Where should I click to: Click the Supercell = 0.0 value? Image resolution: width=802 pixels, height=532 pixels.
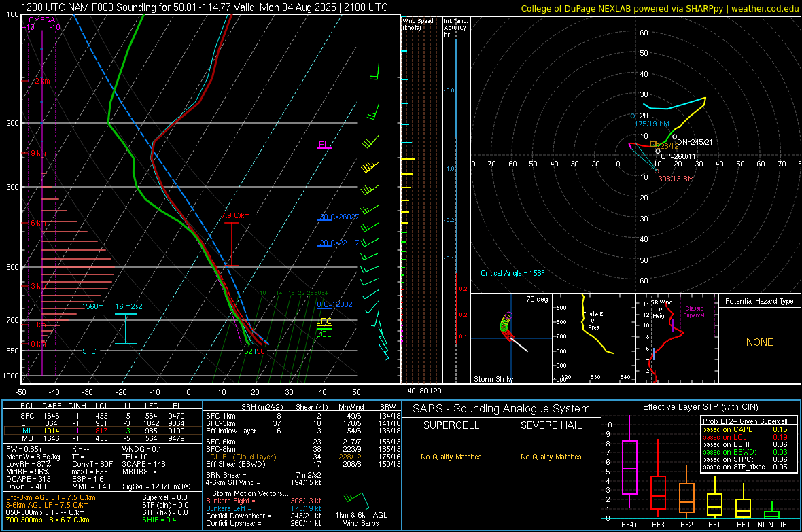164,498
